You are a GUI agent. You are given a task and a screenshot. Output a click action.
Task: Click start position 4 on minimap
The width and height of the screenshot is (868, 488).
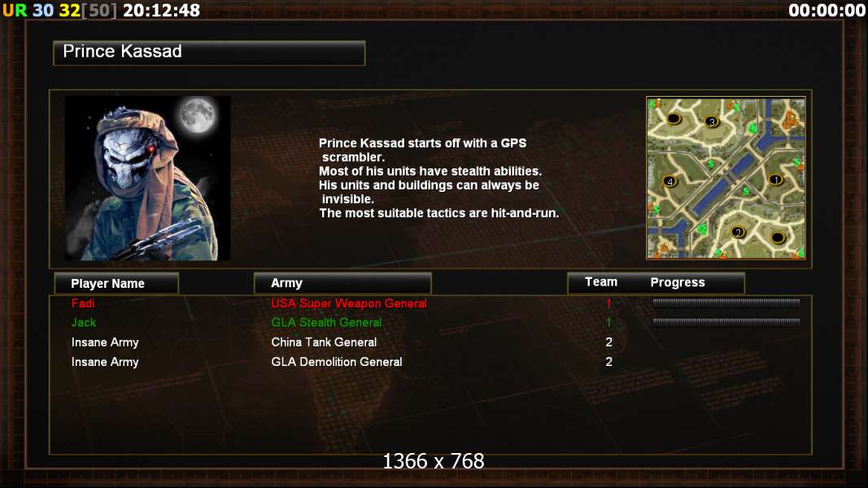tap(670, 181)
